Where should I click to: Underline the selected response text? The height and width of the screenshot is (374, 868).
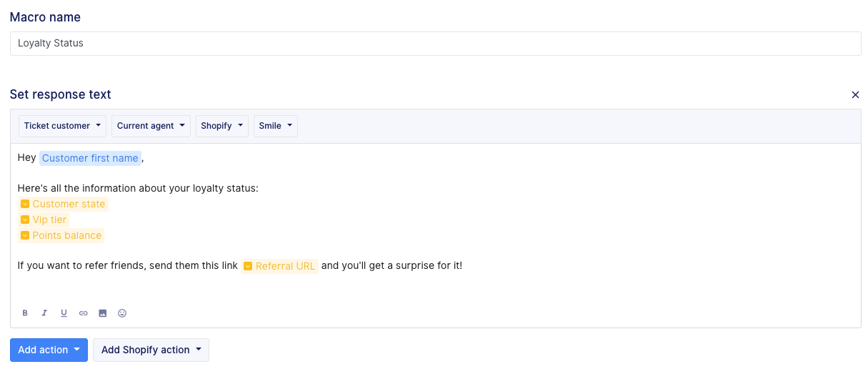tap(64, 313)
